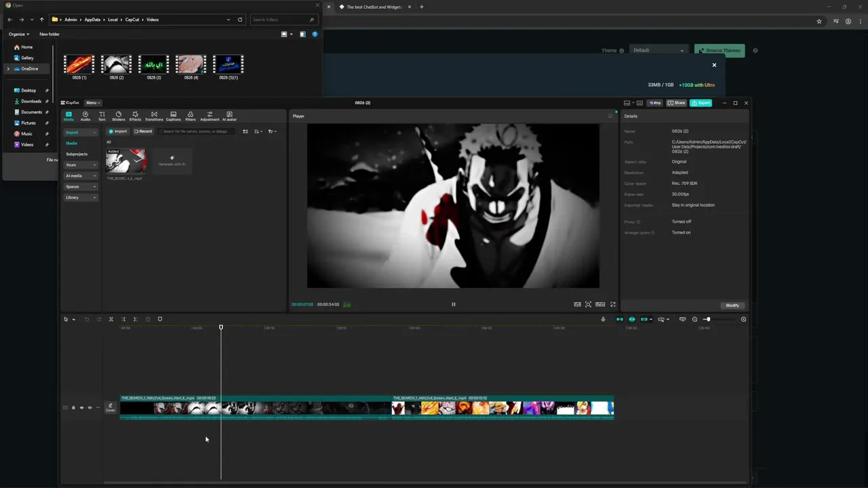Click the voiceover microphone icon
The width and height of the screenshot is (868, 488).
[603, 319]
